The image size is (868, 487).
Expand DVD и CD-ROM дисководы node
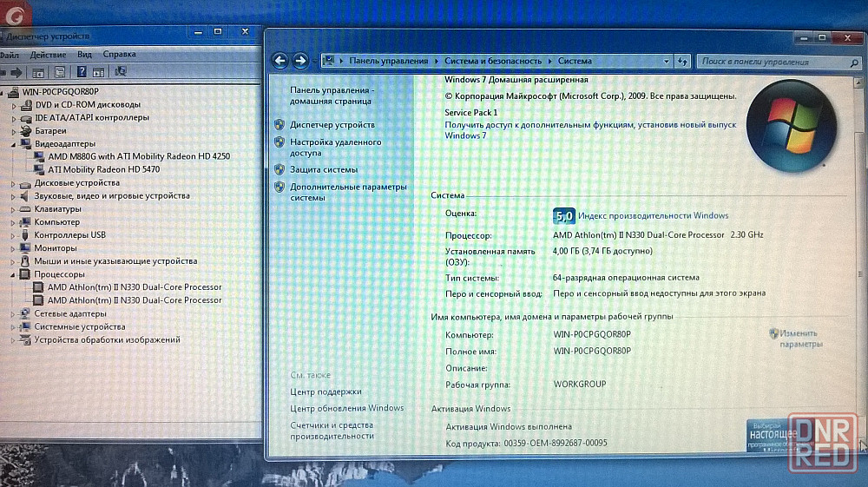(x=14, y=105)
